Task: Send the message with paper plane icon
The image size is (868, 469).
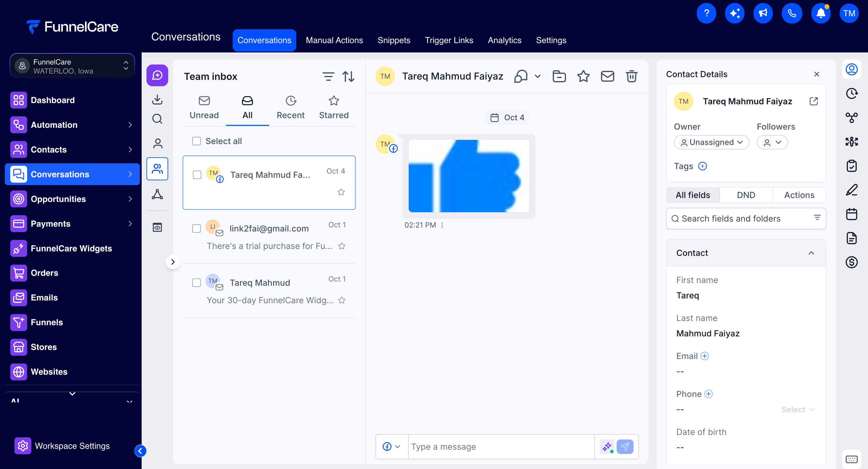Action: pos(625,447)
